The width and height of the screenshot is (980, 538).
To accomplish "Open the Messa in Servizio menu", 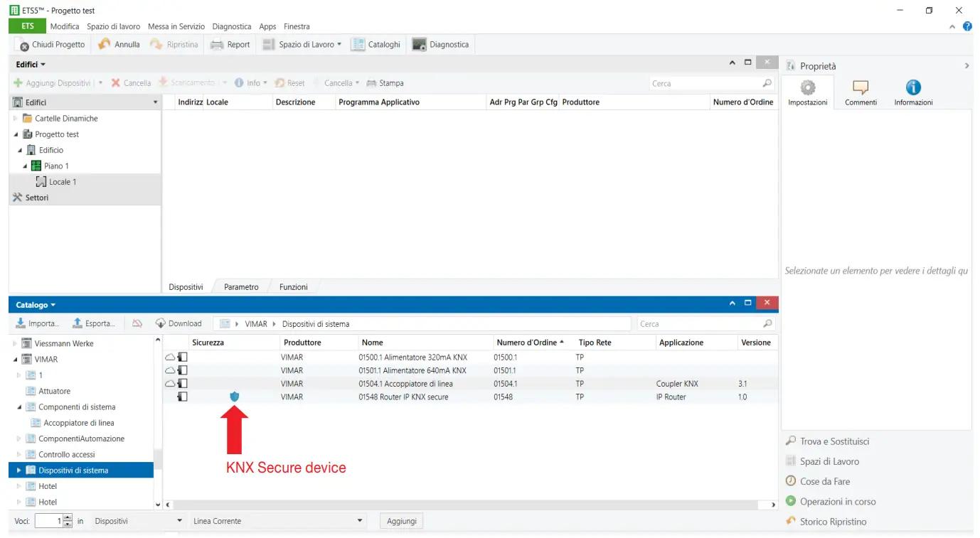I will coord(176,26).
